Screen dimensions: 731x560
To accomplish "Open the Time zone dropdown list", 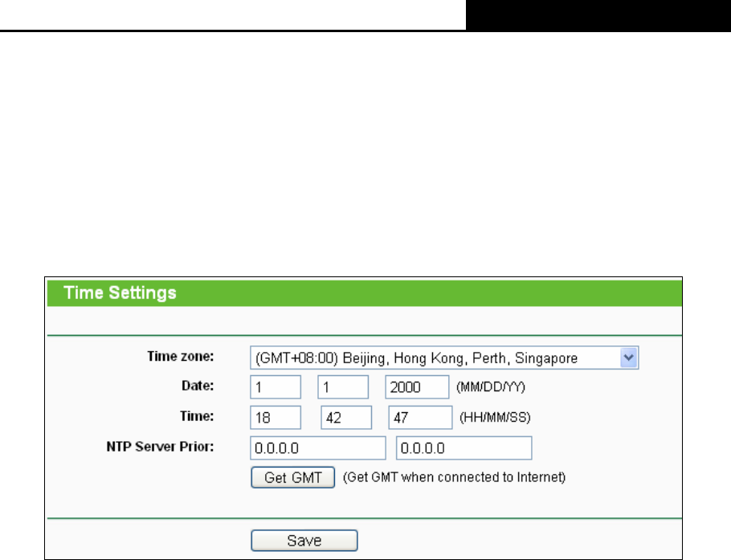I will click(443, 358).
